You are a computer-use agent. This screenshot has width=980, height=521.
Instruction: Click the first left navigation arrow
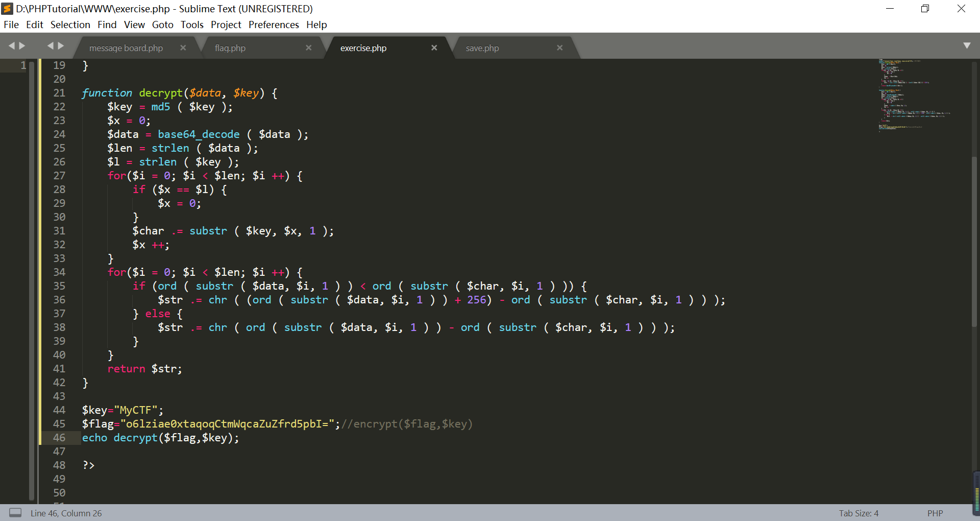12,46
